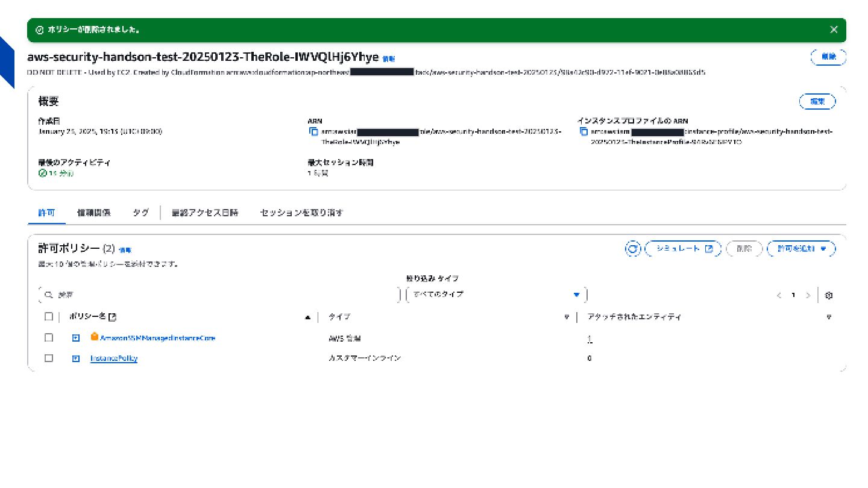Sort by policy name column arrow

coord(308,317)
